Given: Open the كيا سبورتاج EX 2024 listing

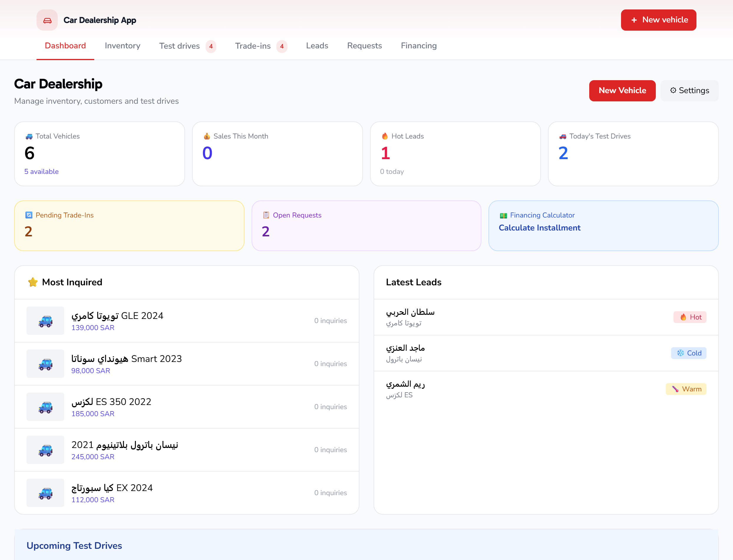Looking at the screenshot, I should point(186,493).
